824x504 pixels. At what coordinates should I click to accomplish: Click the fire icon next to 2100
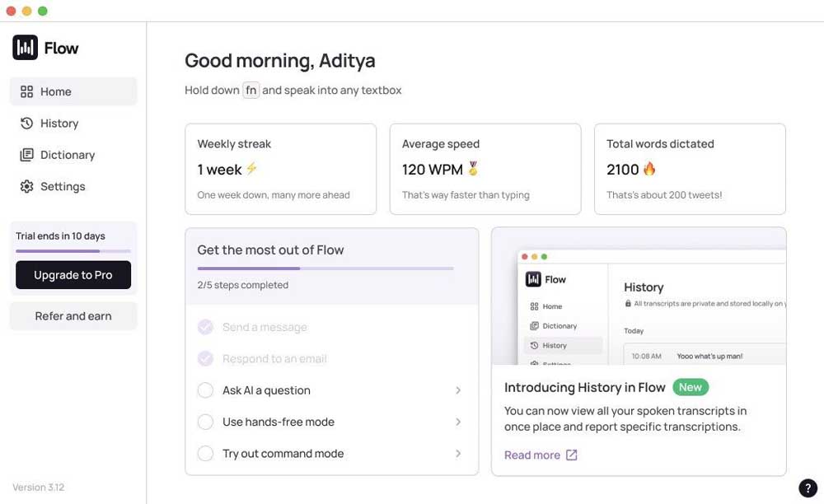[649, 170]
